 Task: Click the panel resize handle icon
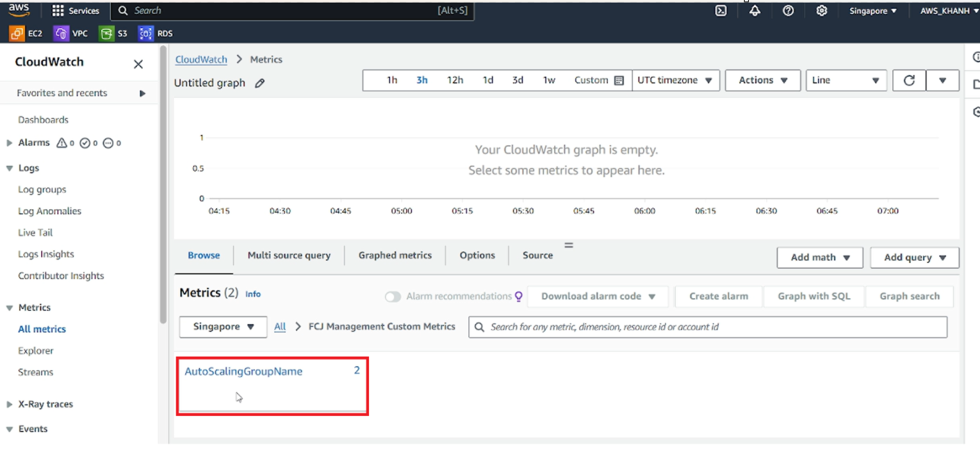pyautogui.click(x=568, y=245)
